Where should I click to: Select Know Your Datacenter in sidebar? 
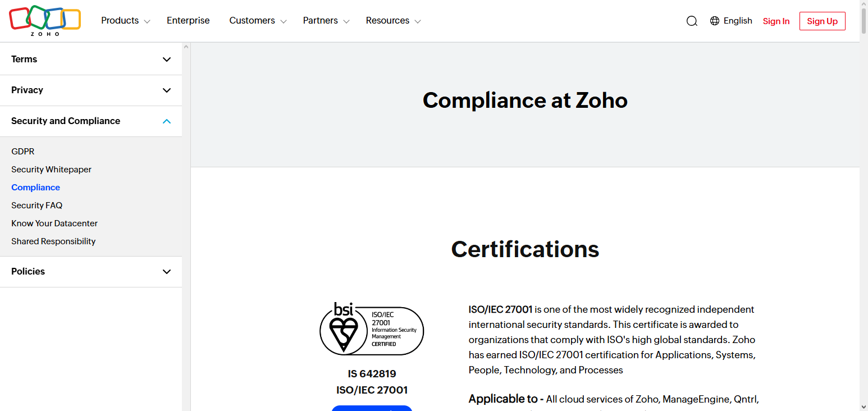point(54,223)
